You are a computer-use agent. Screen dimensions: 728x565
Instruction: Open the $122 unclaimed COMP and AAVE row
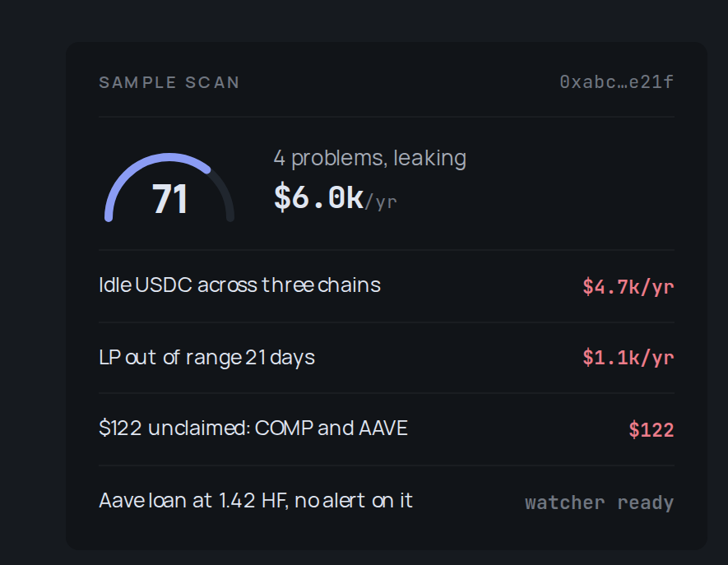click(387, 429)
